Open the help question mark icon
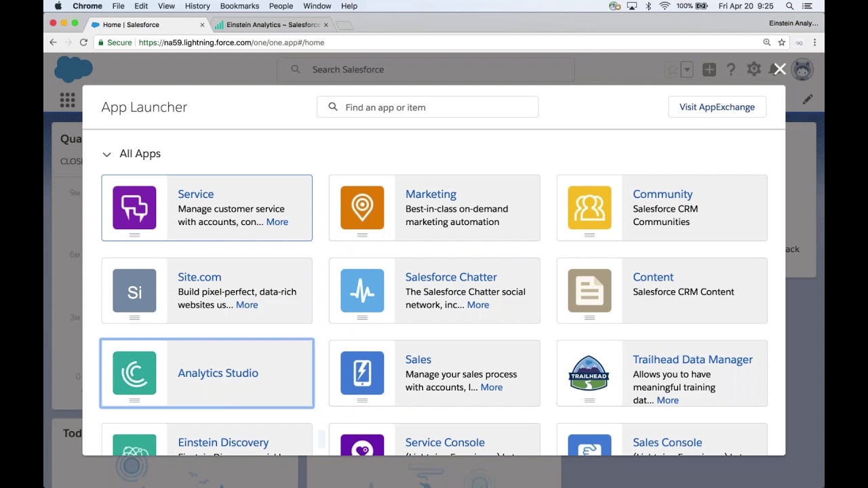868x488 pixels. [731, 69]
